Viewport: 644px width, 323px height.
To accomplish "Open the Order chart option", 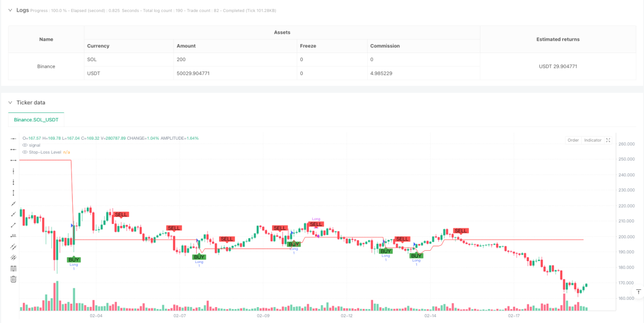I will coord(573,140).
